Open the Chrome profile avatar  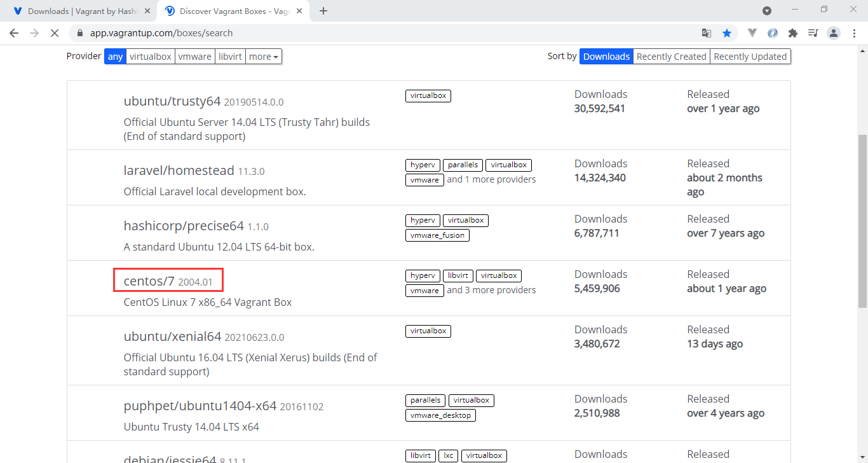pos(834,33)
